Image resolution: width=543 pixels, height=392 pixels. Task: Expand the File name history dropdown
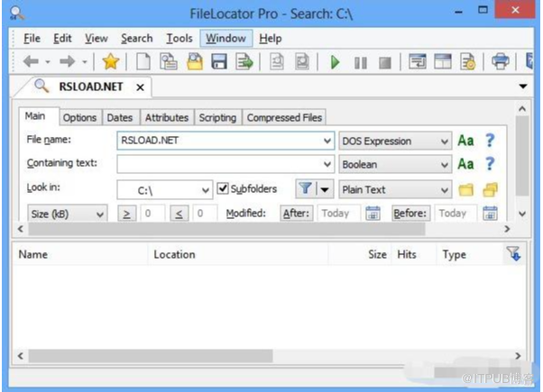[327, 141]
